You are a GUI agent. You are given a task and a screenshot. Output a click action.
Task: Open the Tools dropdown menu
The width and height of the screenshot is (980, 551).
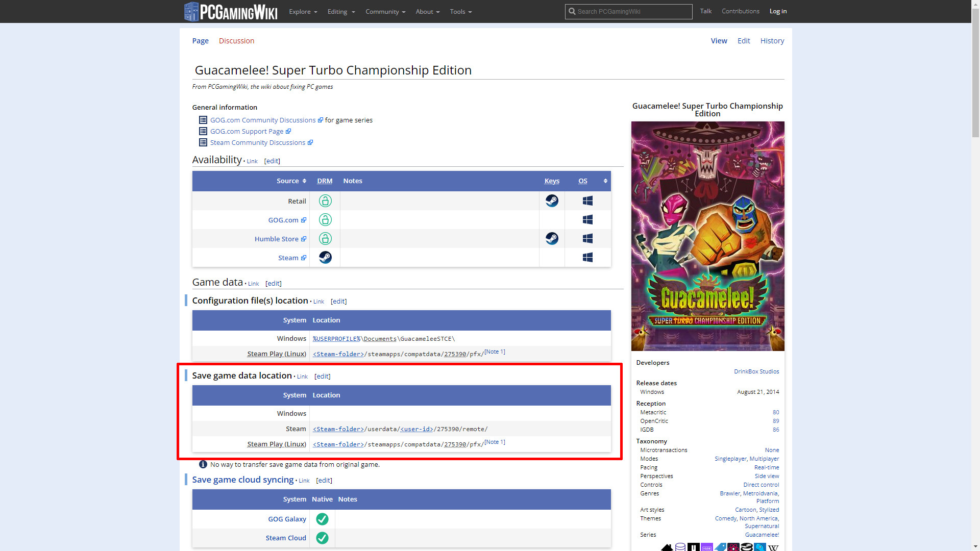tap(460, 12)
